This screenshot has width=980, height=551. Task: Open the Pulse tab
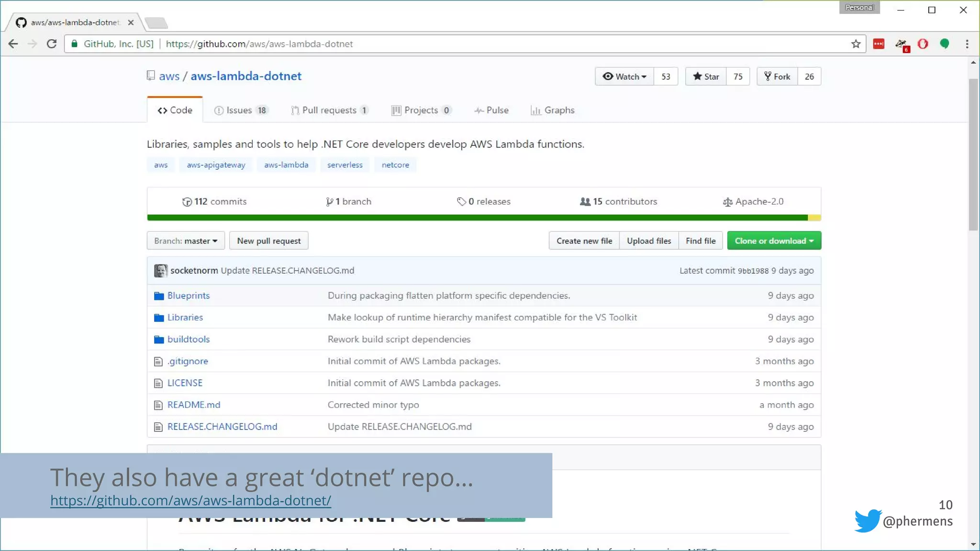(491, 110)
